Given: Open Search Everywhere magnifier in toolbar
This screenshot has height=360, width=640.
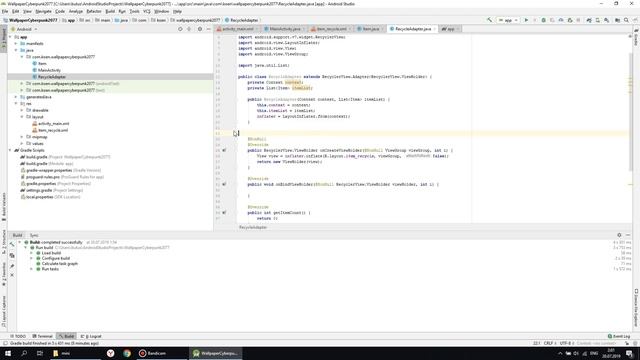Looking at the screenshot, I should (626, 20).
